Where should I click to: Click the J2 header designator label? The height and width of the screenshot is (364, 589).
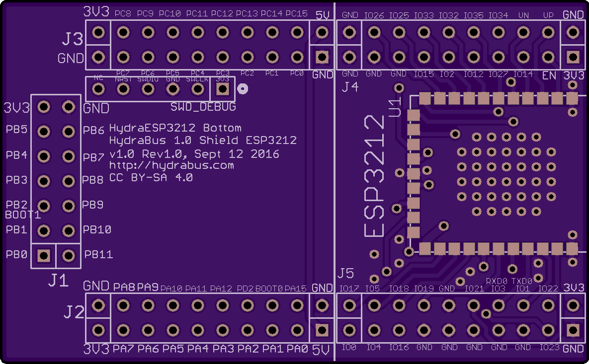(x=74, y=312)
